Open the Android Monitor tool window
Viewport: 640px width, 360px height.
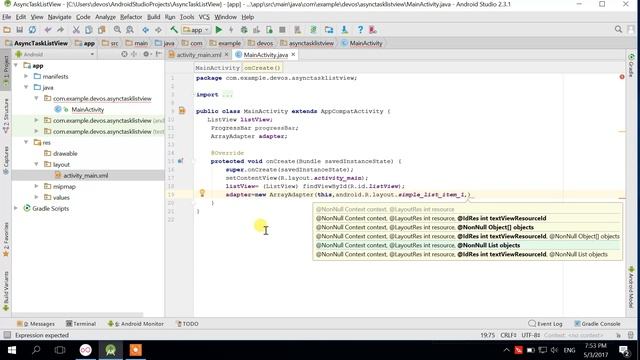pyautogui.click(x=136, y=324)
